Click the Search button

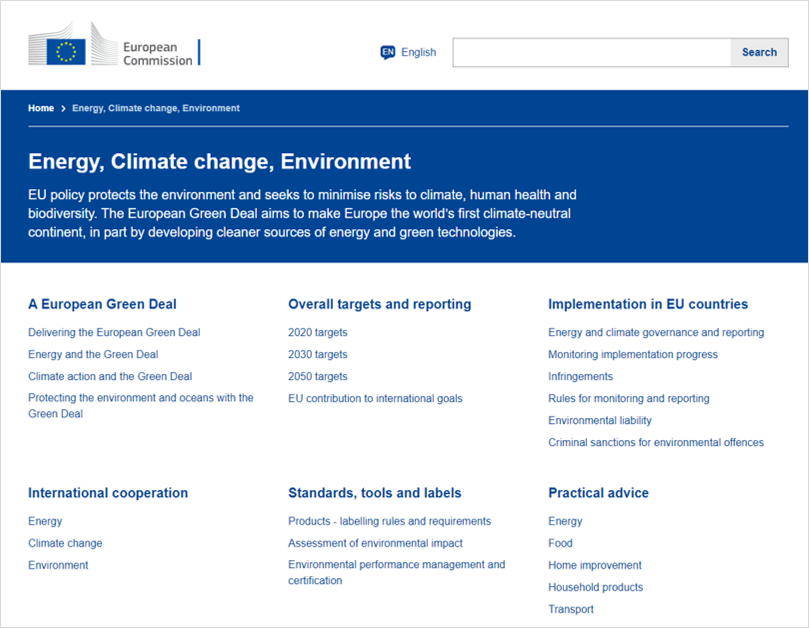pos(759,52)
